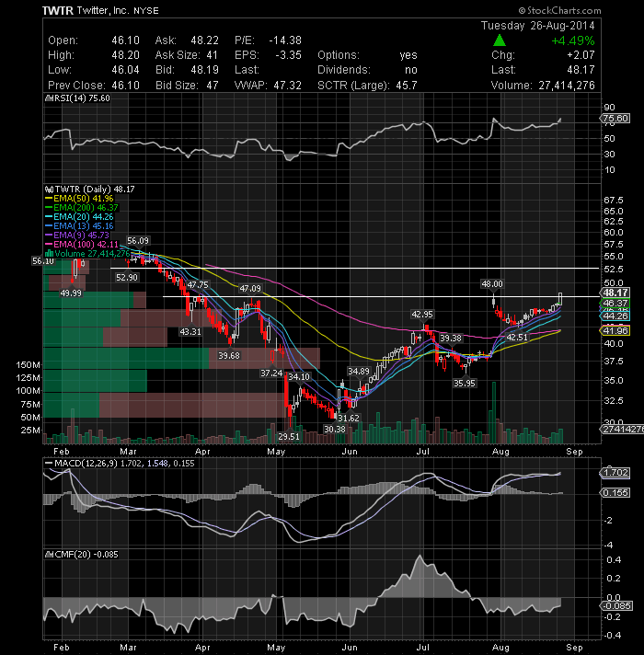Click the 47.75 price label

(198, 285)
